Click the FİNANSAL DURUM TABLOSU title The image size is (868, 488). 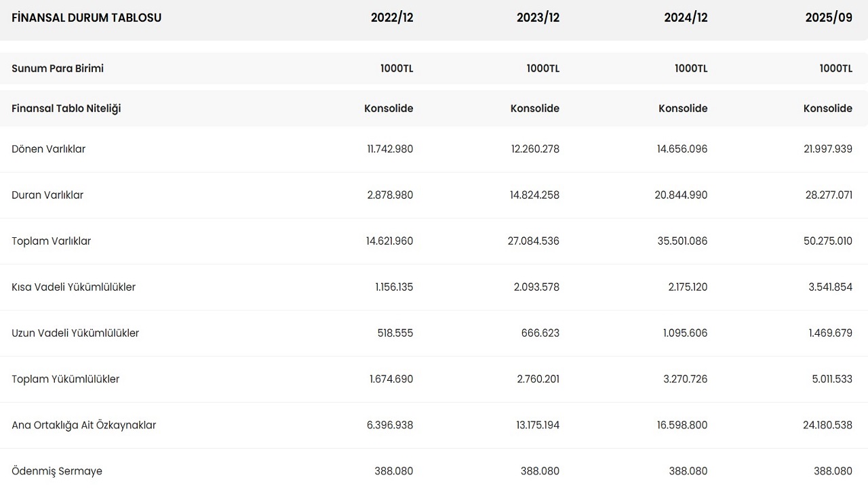[x=87, y=18]
